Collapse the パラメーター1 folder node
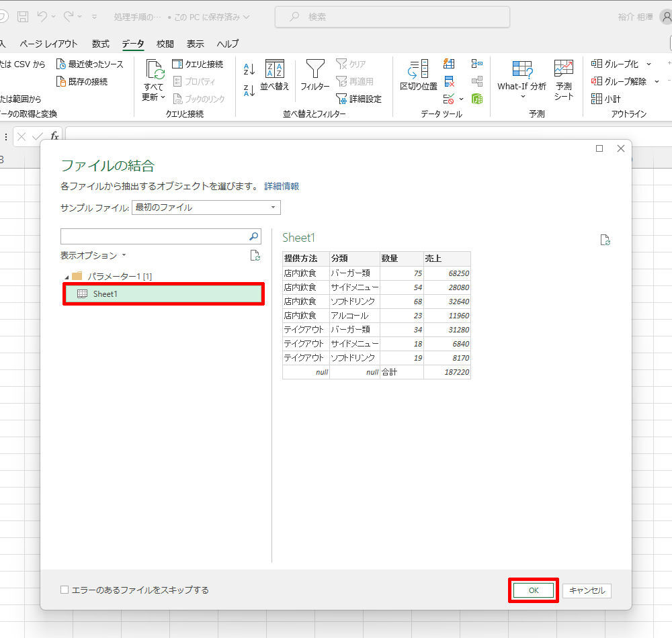The height and width of the screenshot is (638, 672). coord(67,277)
